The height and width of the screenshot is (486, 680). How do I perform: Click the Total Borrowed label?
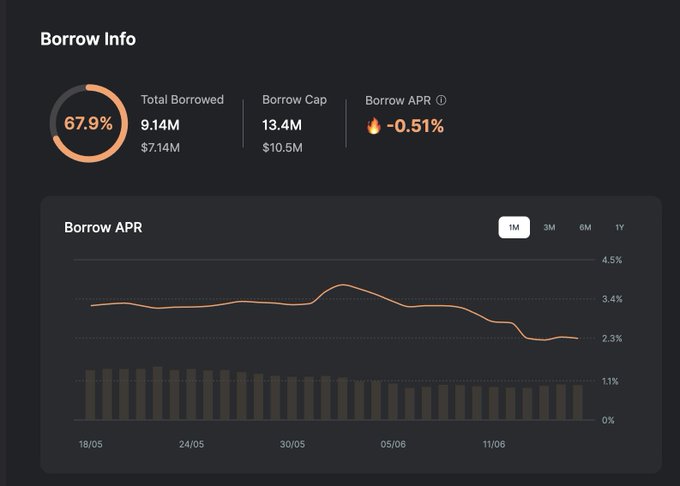pos(182,100)
